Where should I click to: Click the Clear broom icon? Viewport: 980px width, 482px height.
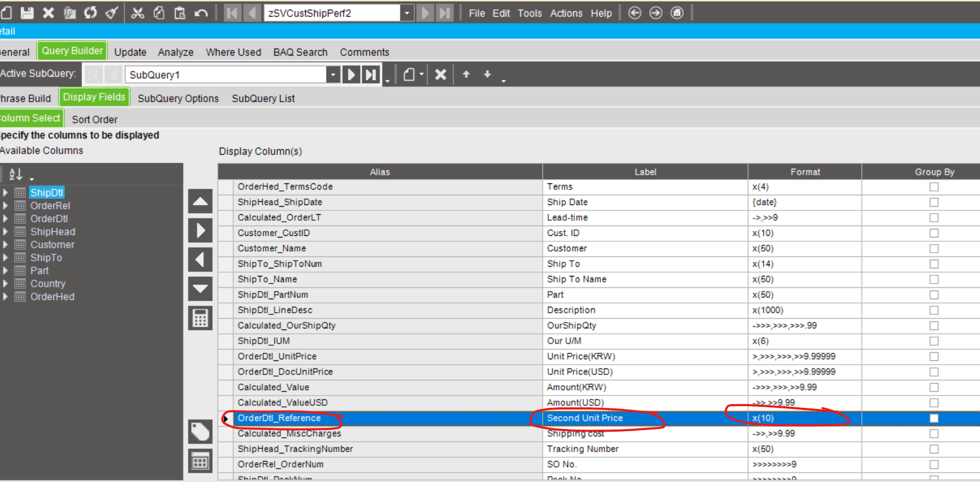112,12
